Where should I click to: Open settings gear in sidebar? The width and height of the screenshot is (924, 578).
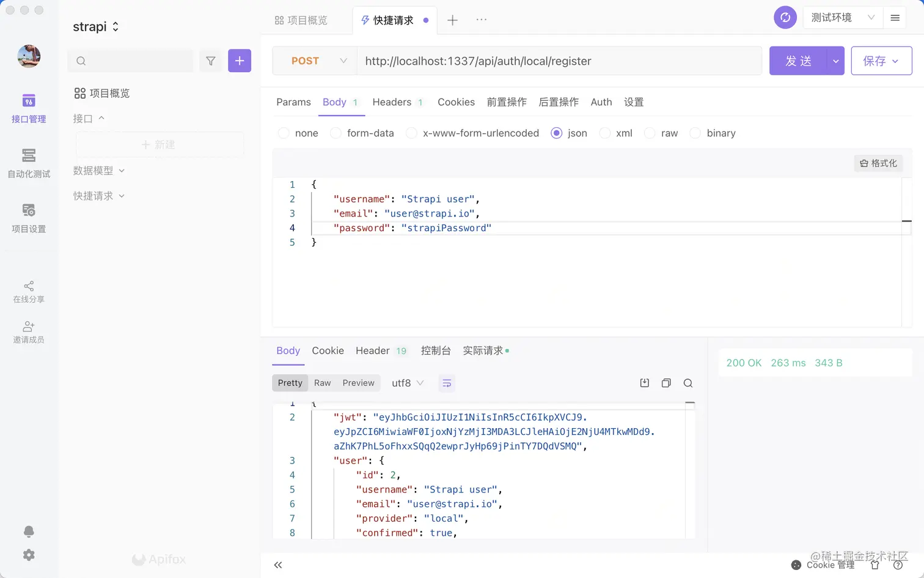coord(29,555)
